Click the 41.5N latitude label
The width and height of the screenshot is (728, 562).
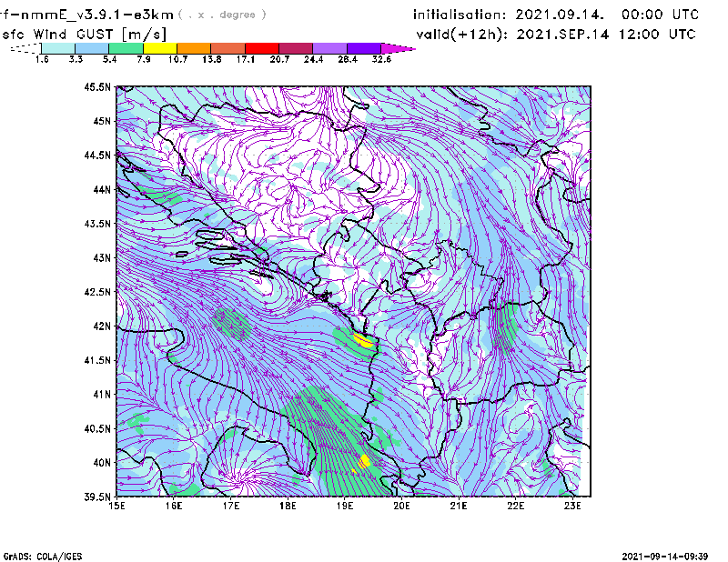[x=97, y=360]
